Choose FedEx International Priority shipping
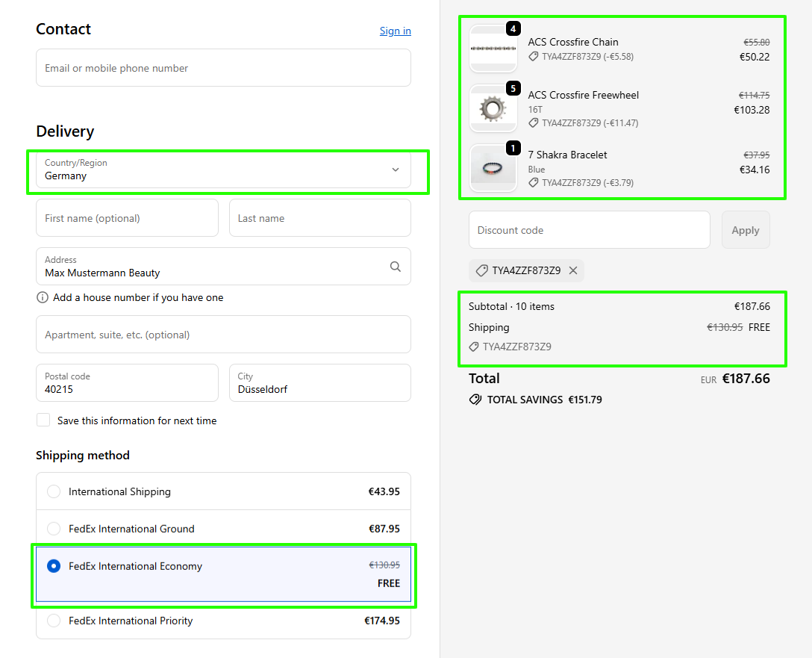812x658 pixels. click(x=54, y=621)
